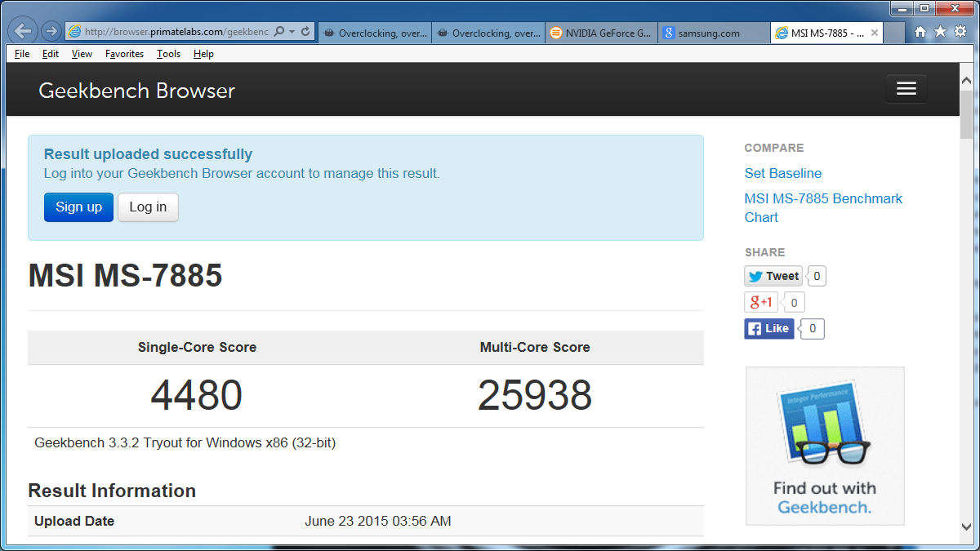980x551 pixels.
Task: Open the new tab button
Action: pyautogui.click(x=894, y=33)
